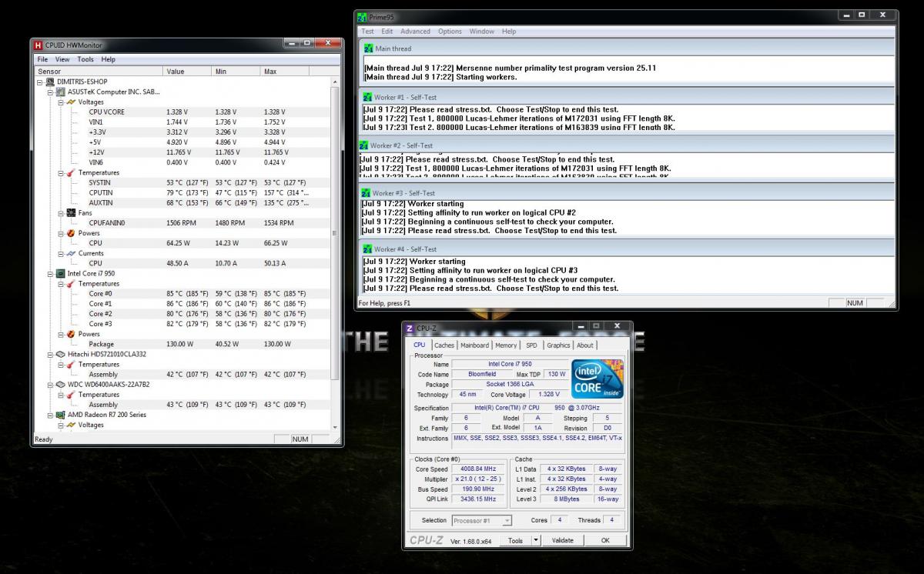Collapse the Intel Core i7 950 node
The height and width of the screenshot is (574, 924).
pyautogui.click(x=51, y=273)
